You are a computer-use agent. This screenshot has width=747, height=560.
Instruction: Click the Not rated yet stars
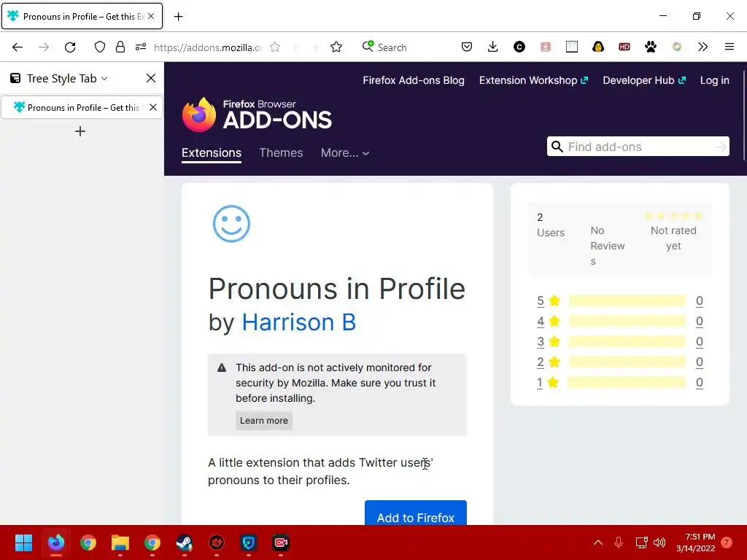673,216
